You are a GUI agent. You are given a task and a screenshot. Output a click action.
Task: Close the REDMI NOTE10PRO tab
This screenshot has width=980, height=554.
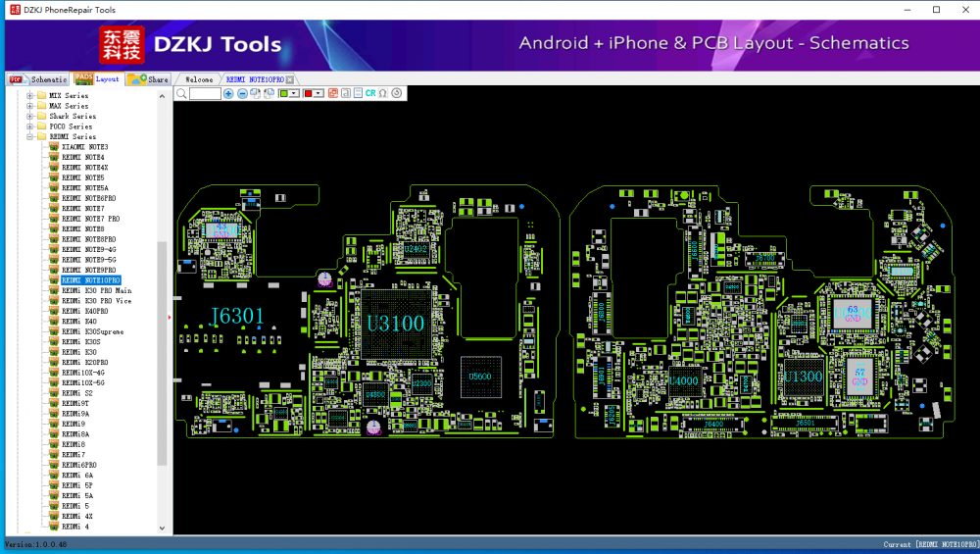[x=290, y=80]
